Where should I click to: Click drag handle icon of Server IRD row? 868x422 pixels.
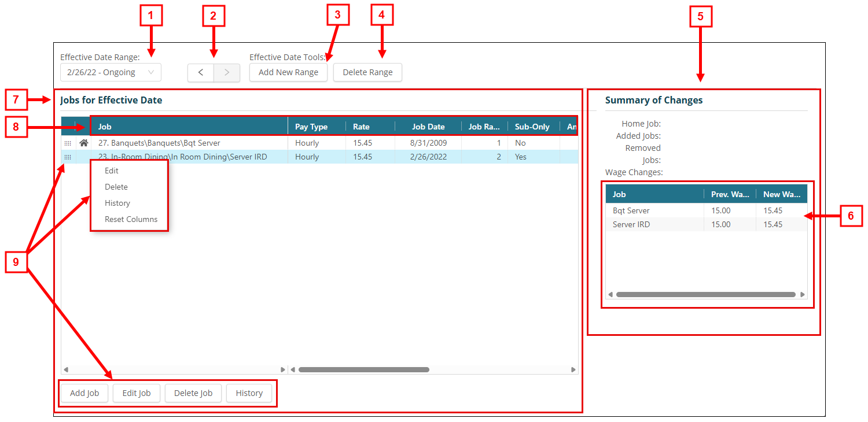tap(68, 157)
